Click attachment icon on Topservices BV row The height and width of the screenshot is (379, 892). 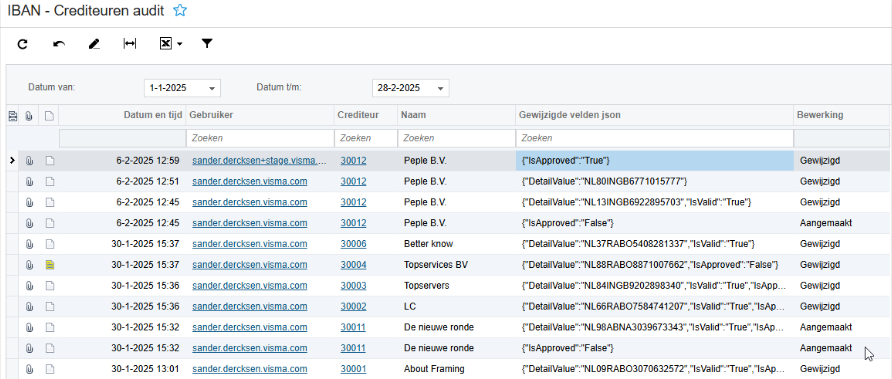click(x=29, y=265)
